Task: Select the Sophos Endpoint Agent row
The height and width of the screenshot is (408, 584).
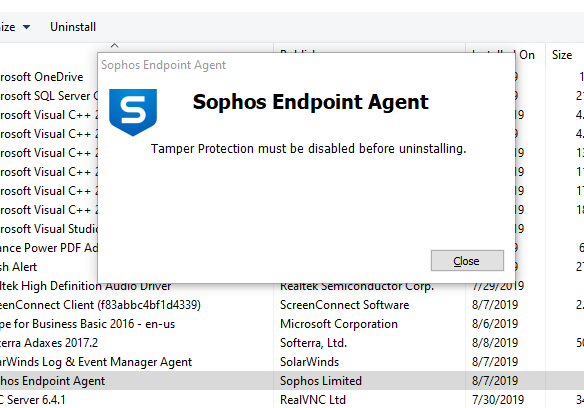Action: pyautogui.click(x=292, y=380)
